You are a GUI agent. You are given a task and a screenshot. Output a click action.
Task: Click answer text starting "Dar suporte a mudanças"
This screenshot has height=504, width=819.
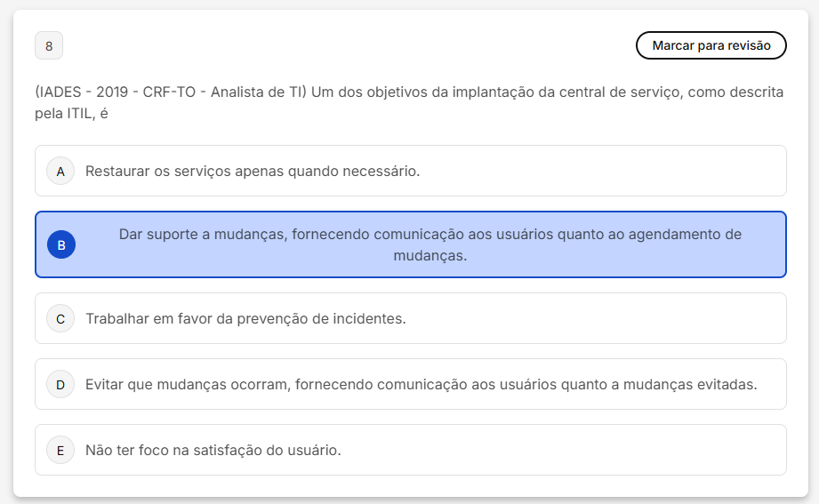[430, 235]
